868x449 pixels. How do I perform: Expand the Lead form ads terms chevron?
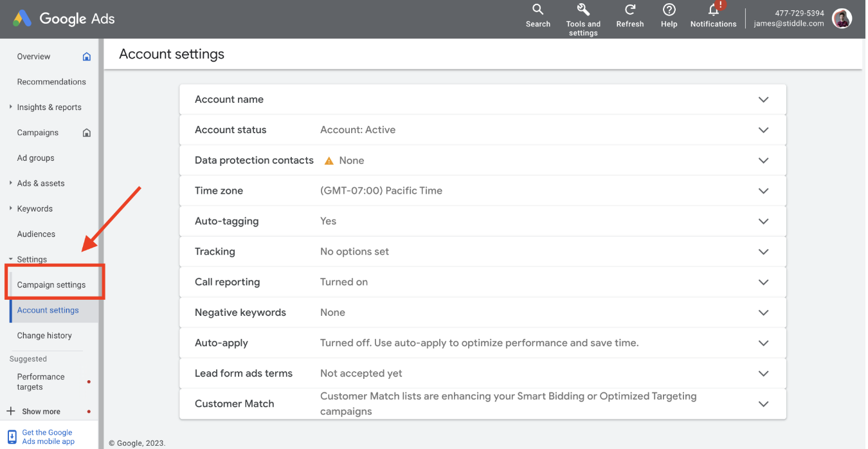point(763,374)
